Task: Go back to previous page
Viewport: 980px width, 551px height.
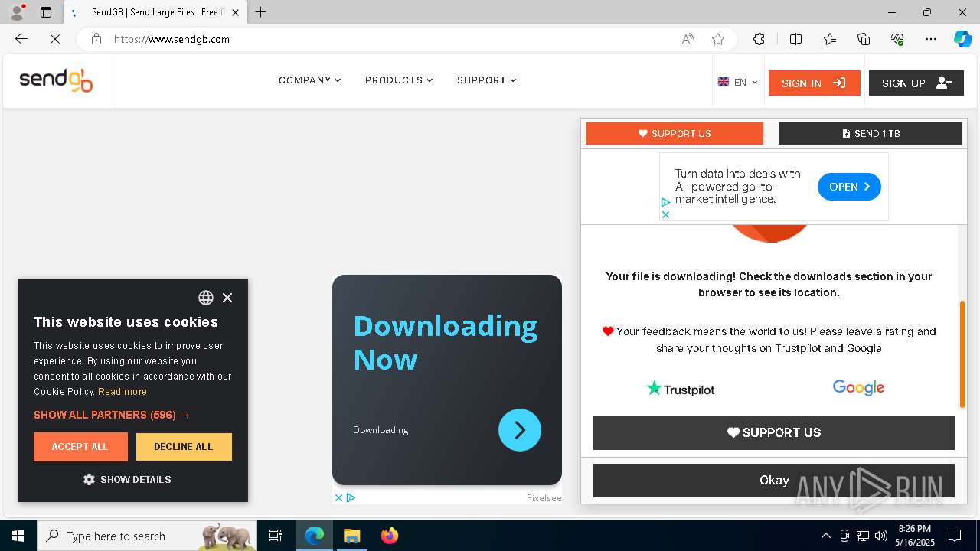Action: click(x=21, y=39)
